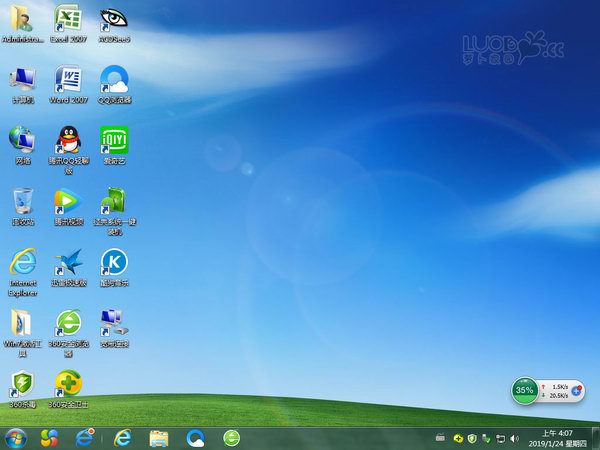Screen dimensions: 600x450
Task: Open the Win7 activation tools folder
Action: click(x=23, y=333)
